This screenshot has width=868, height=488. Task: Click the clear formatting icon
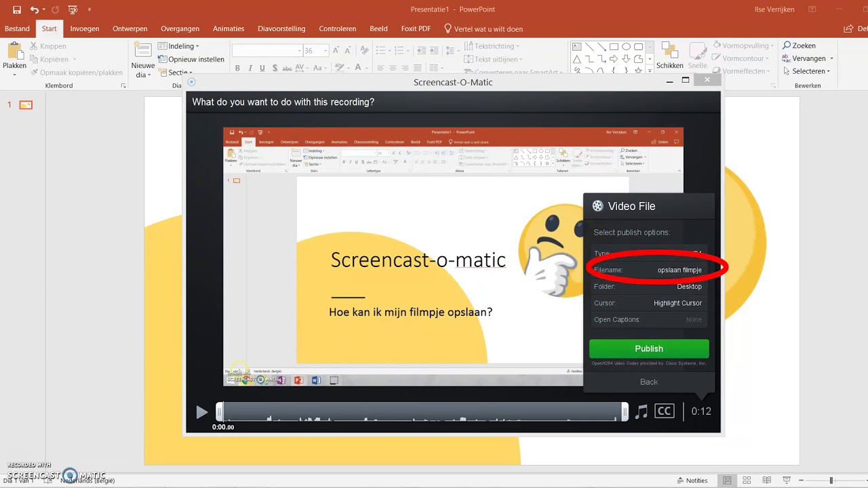click(365, 51)
